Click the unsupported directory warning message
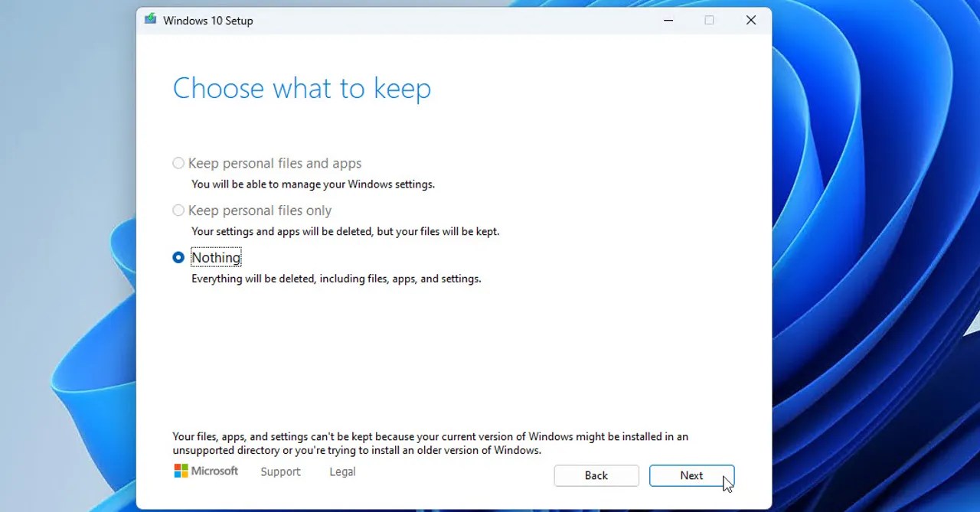This screenshot has width=980, height=512. [x=430, y=444]
